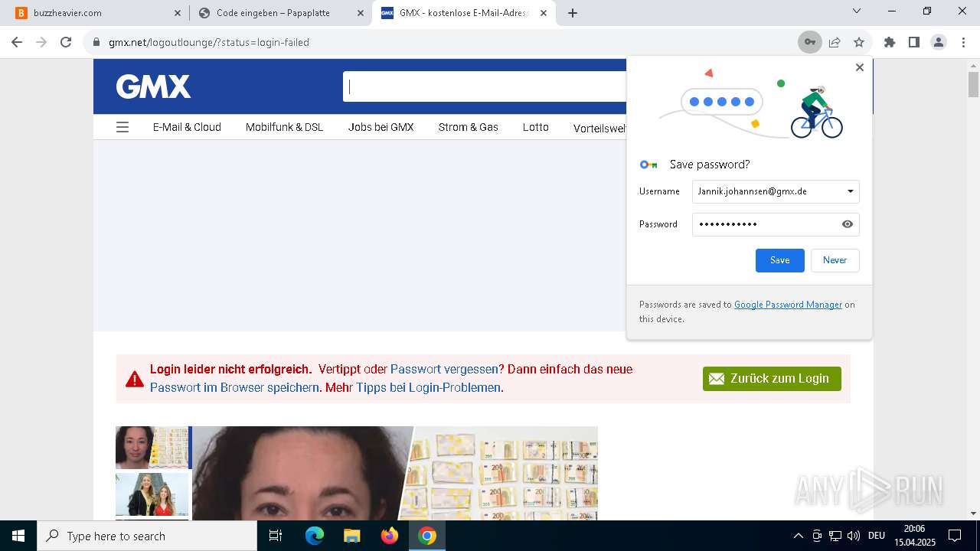
Task: Launch Firefox from the taskbar
Action: click(390, 536)
